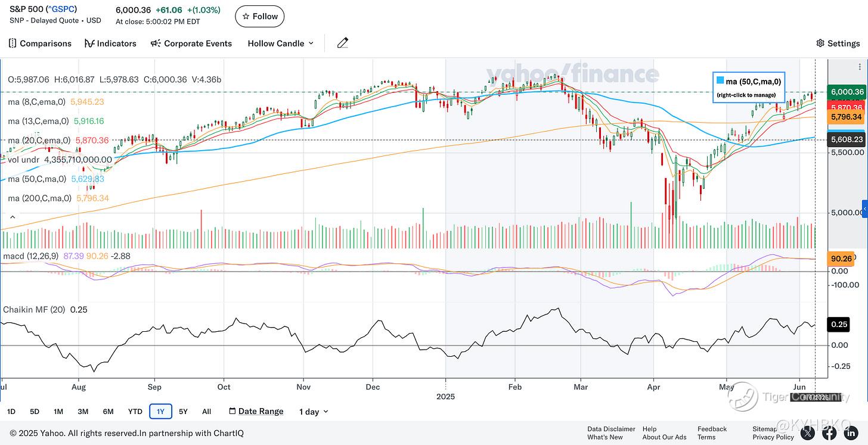Open the Data Disclaimer link
The height and width of the screenshot is (445, 868).
611,429
